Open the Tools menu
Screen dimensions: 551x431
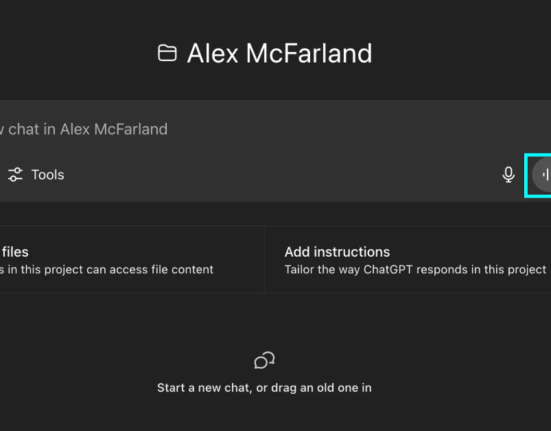tap(36, 175)
